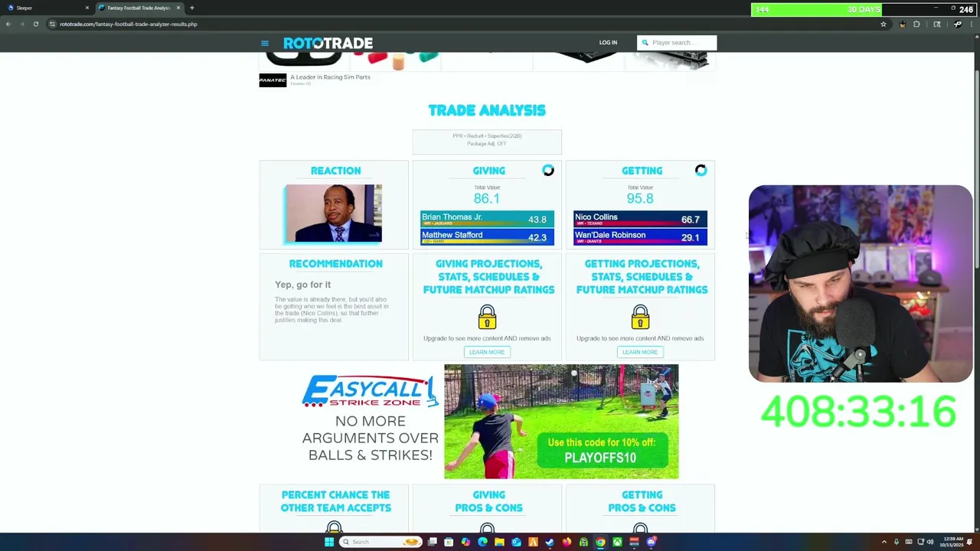
Task: Go back in browser history
Action: coord(8,24)
